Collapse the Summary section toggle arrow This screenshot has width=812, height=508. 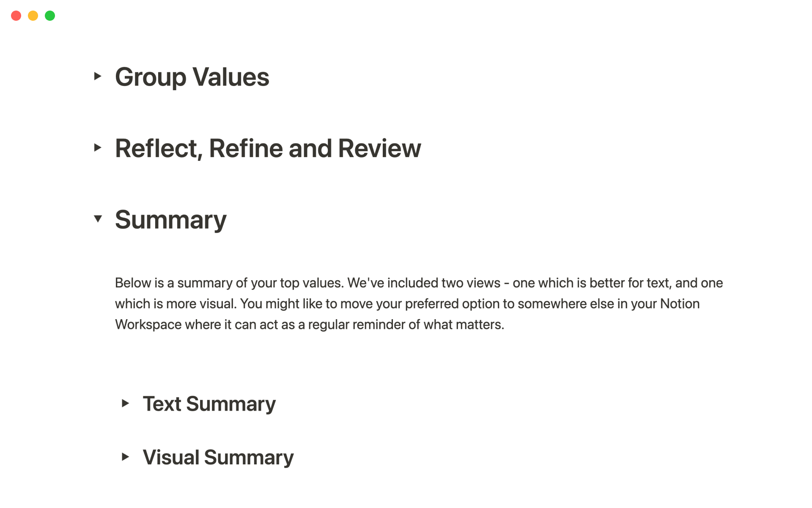click(x=98, y=219)
